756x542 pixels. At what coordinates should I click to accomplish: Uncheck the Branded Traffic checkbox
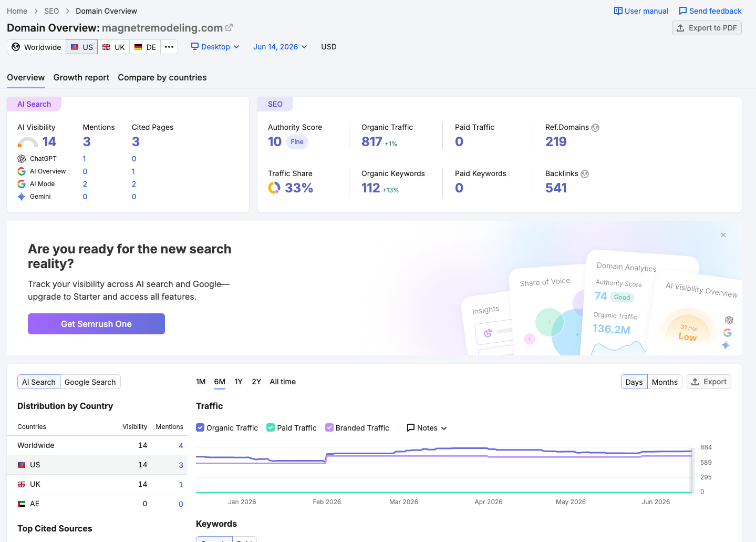click(329, 427)
